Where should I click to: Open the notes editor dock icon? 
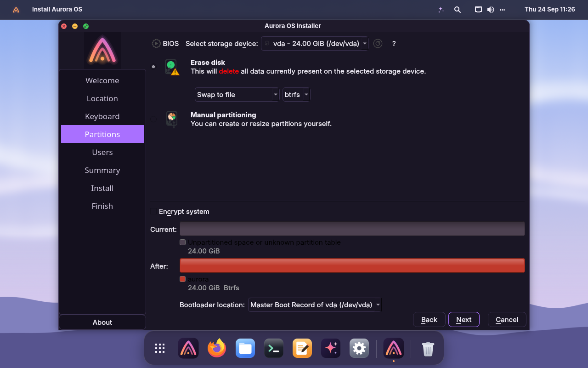302,348
